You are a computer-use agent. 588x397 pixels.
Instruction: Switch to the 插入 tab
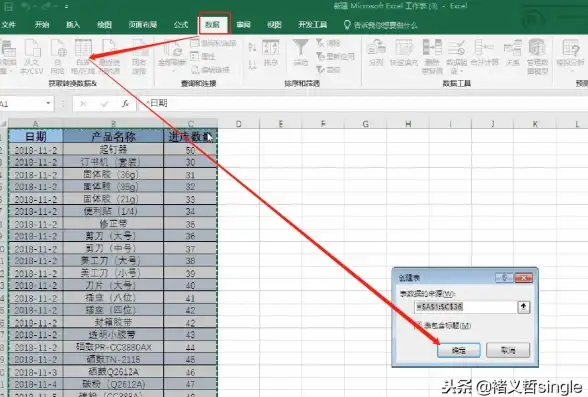tap(73, 25)
